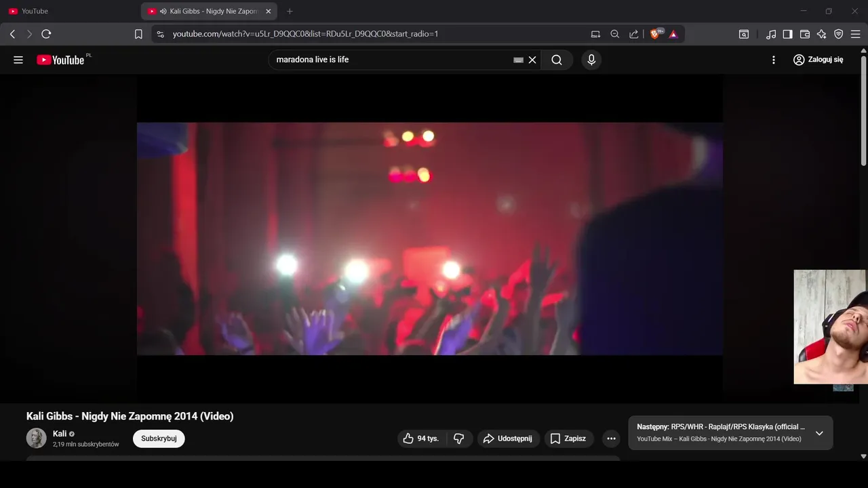Screen dimensions: 868x488
Task: Open Leo AI sparkle icon
Action: [x=822, y=34]
